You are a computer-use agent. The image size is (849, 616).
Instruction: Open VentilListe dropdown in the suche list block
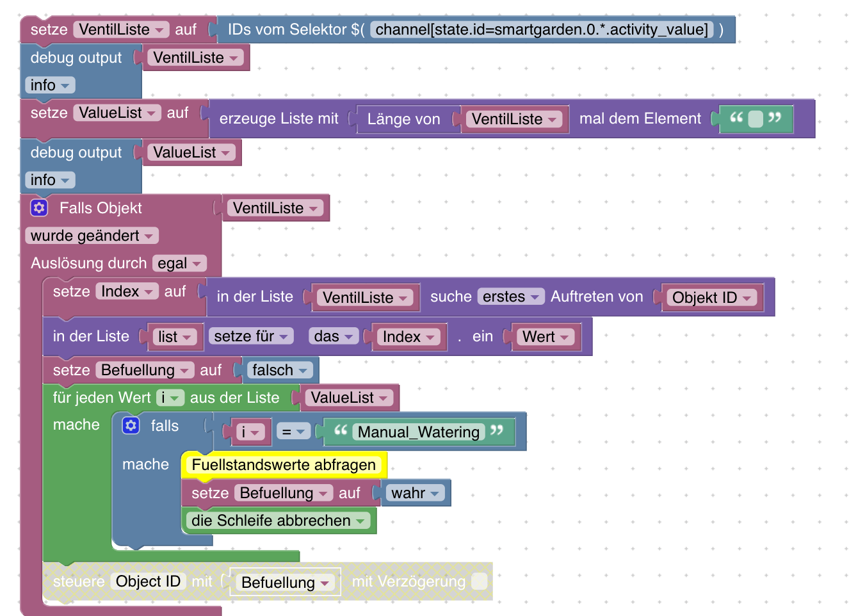pos(365,298)
